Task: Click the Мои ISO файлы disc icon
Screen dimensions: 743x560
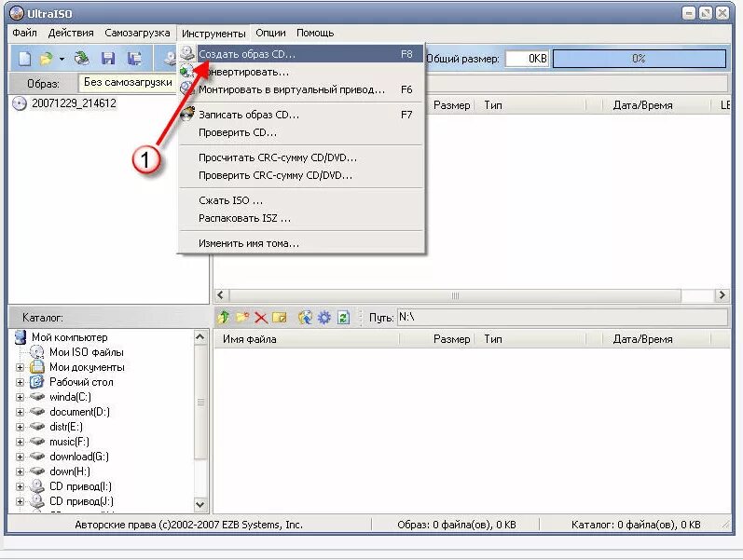Action: point(37,352)
